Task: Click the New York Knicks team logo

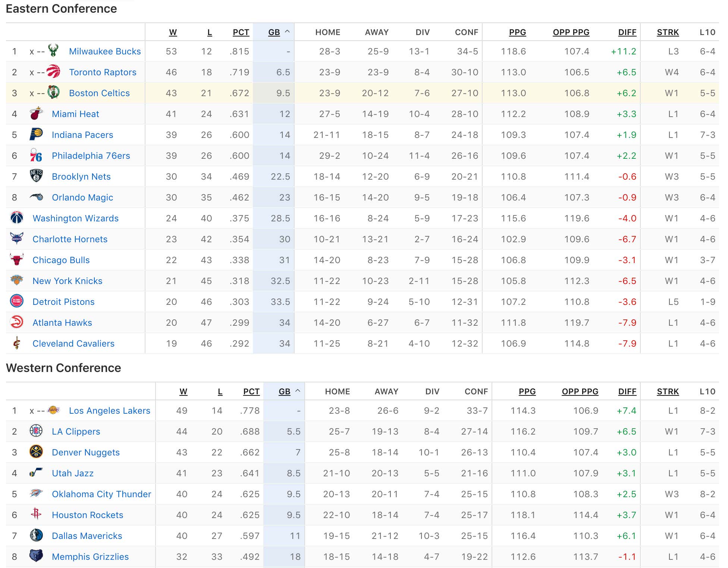Action: click(17, 281)
